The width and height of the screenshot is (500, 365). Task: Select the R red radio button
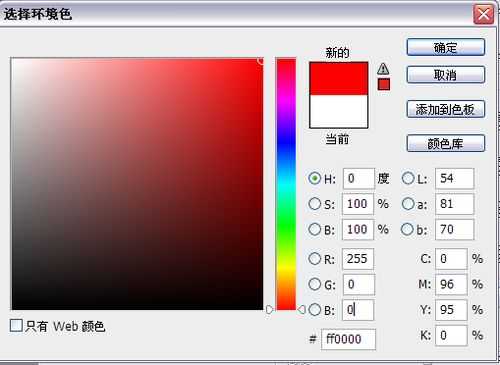click(x=314, y=258)
